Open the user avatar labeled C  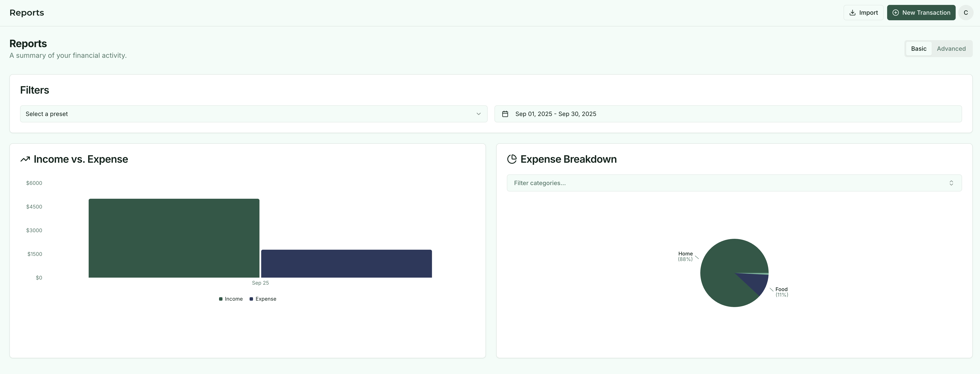click(965, 13)
